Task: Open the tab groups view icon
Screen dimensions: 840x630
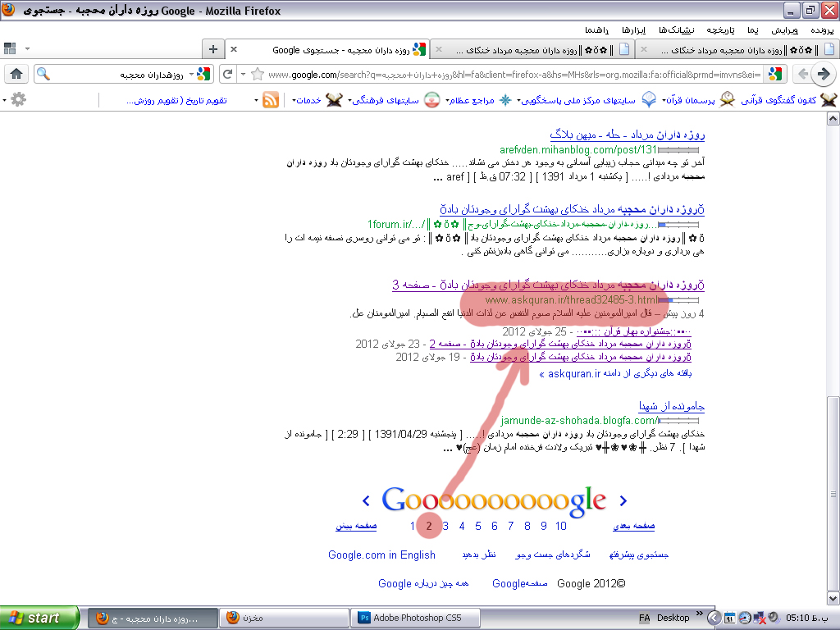Action: click(10, 48)
